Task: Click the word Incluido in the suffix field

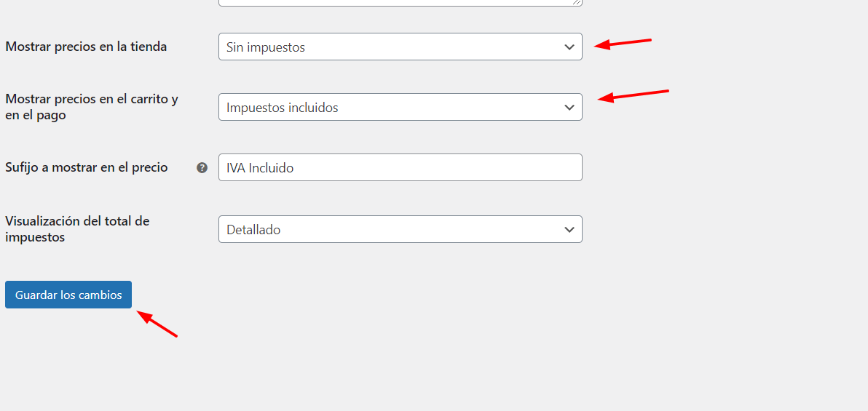Action: [271, 168]
